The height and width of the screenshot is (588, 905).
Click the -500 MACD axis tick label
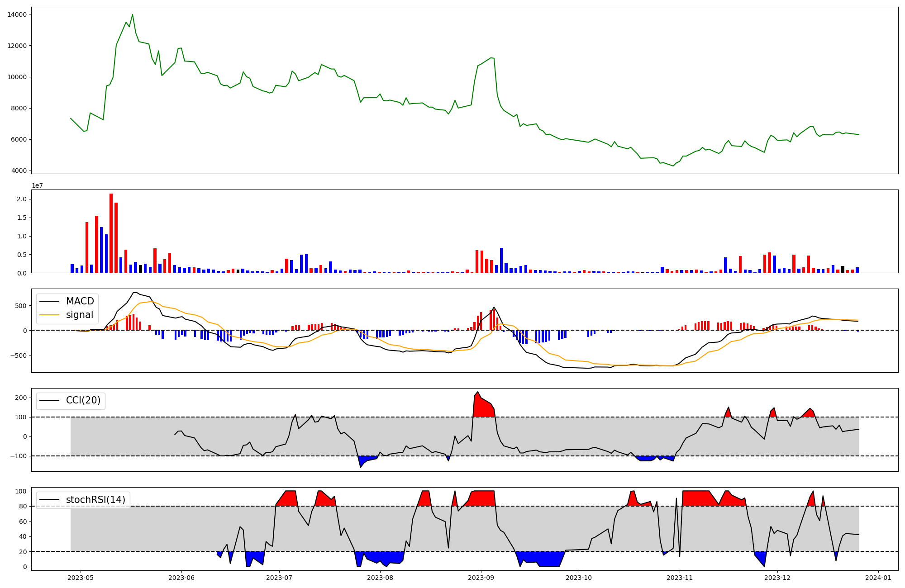point(19,356)
